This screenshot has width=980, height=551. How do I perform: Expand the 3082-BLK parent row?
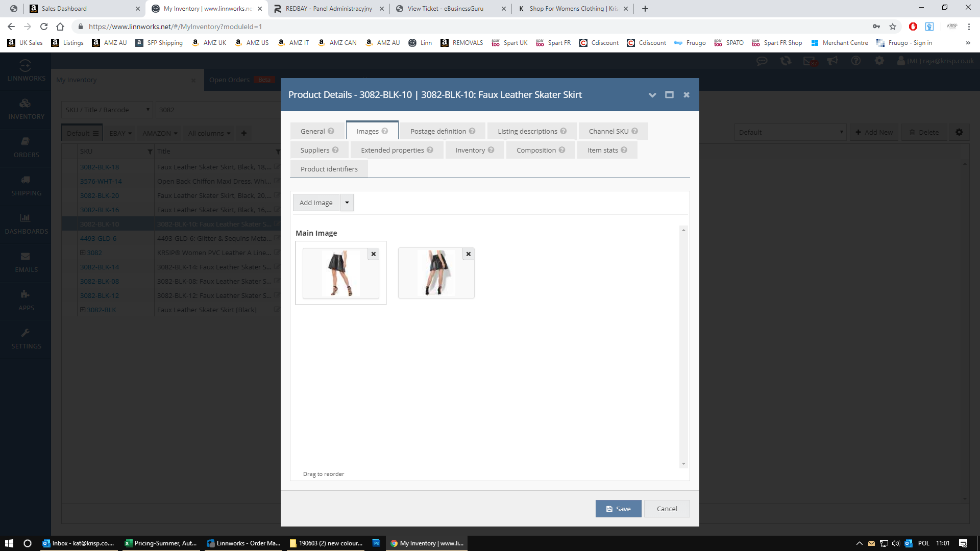pos(83,310)
